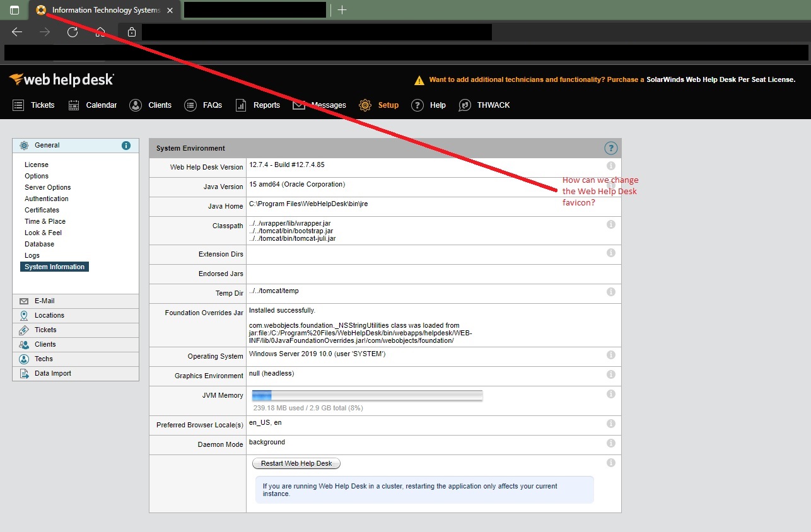Click the yellow license warning triangle icon

(419, 80)
